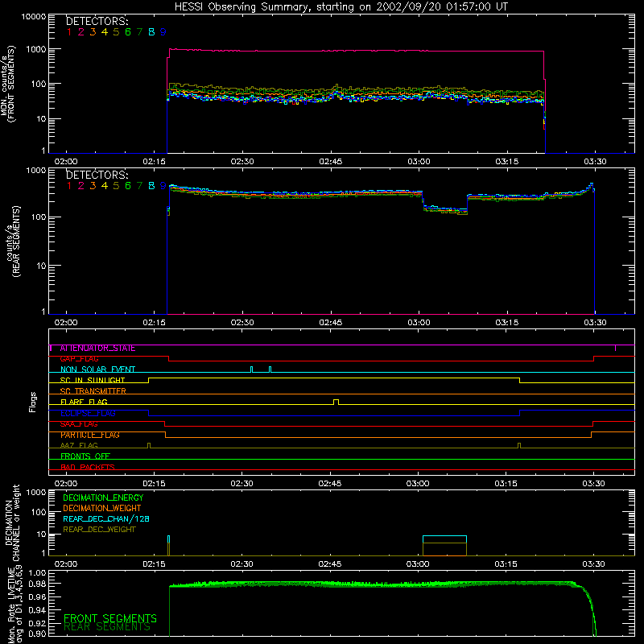The width and height of the screenshot is (644, 644).
Task: Click the DECIMATION_WEIGHT legend entry
Action: pyautogui.click(x=102, y=509)
